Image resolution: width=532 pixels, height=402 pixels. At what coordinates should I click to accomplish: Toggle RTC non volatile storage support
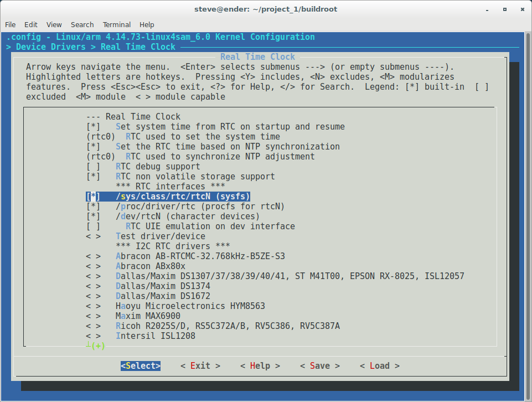click(94, 177)
